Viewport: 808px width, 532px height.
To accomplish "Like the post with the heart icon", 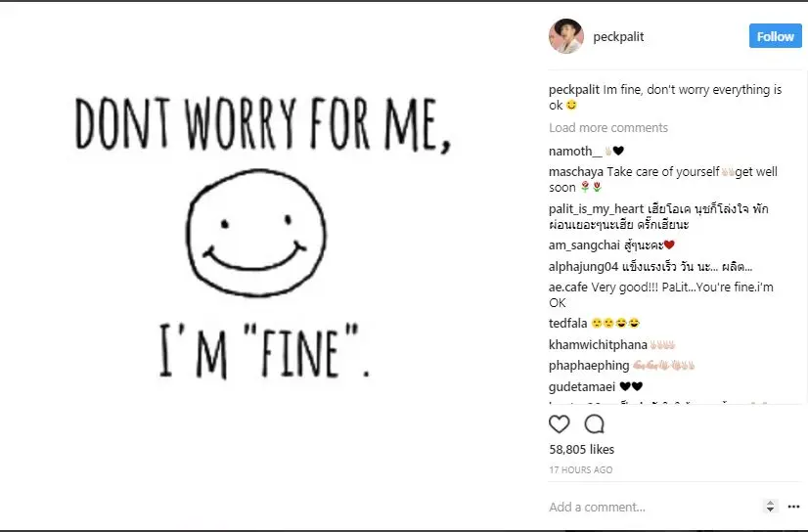I will pos(560,424).
